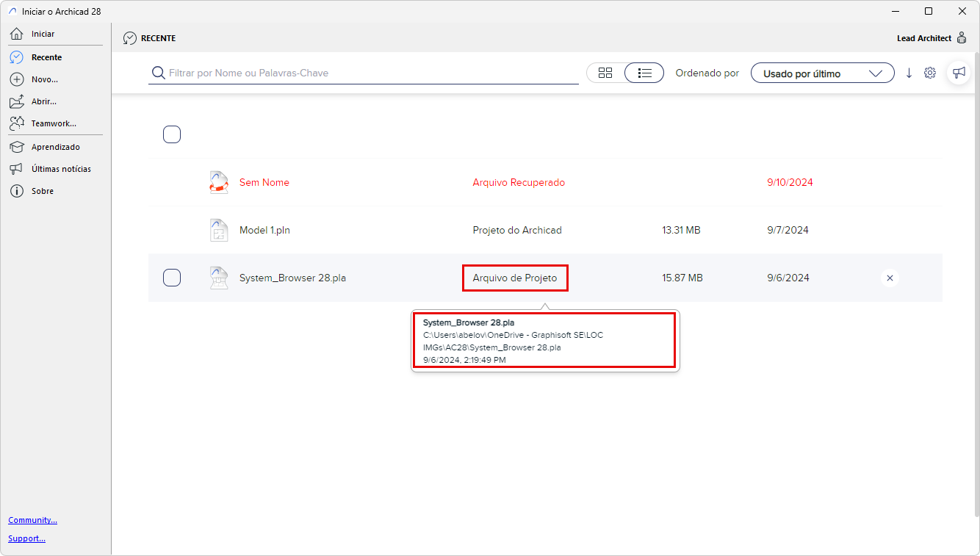This screenshot has width=980, height=556.
Task: Switch to grid view
Action: click(605, 73)
